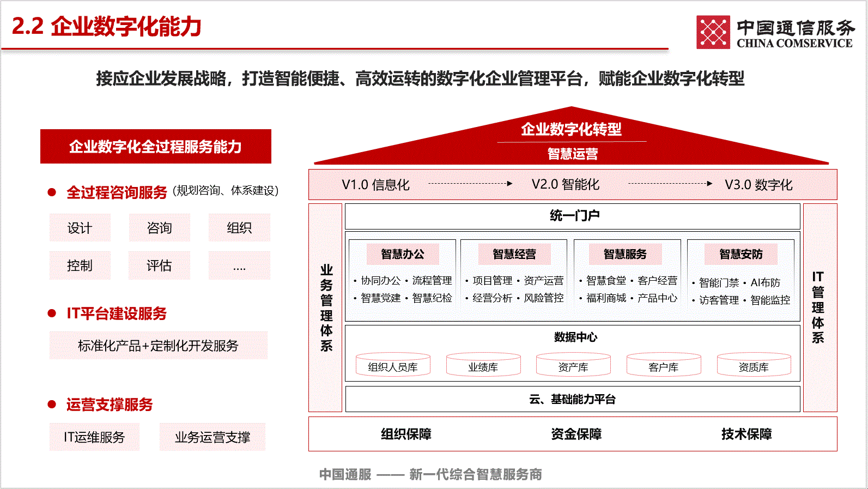The width and height of the screenshot is (868, 489).
Task: Click the 智慧党建 item
Action: click(x=381, y=298)
